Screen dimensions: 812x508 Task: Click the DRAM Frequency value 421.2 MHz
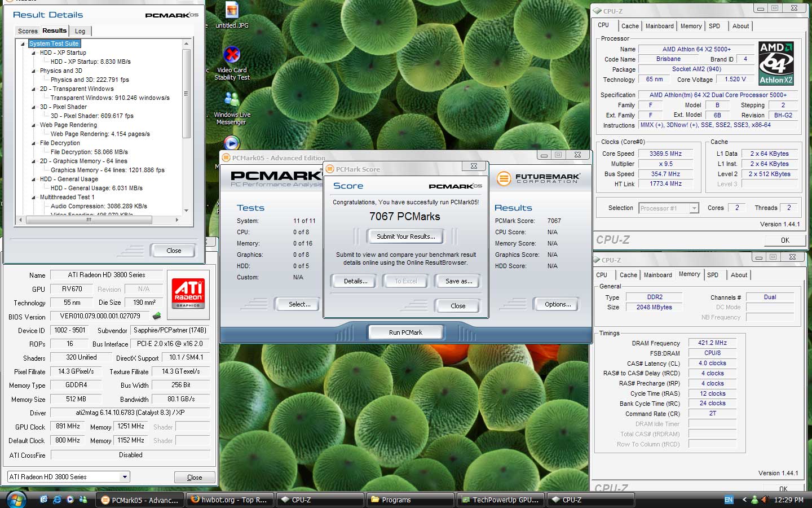(x=713, y=343)
